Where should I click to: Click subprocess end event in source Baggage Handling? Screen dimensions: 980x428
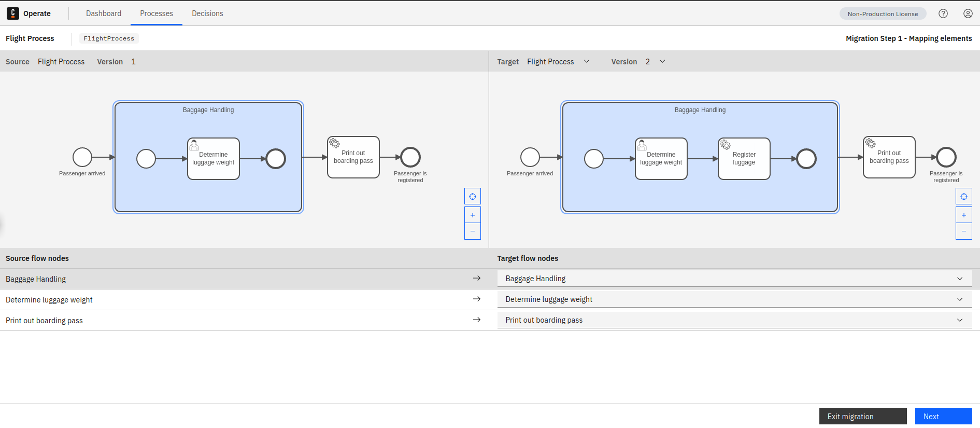276,159
